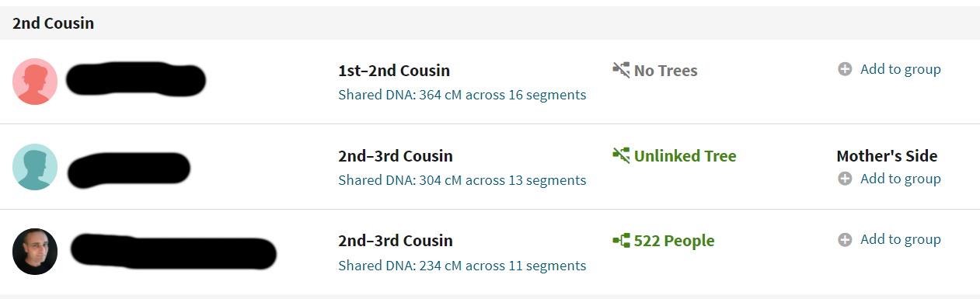Screen dimensions: 980x299
Task: Select Add to group for 1st–2nd Cousin
Action: [900, 69]
